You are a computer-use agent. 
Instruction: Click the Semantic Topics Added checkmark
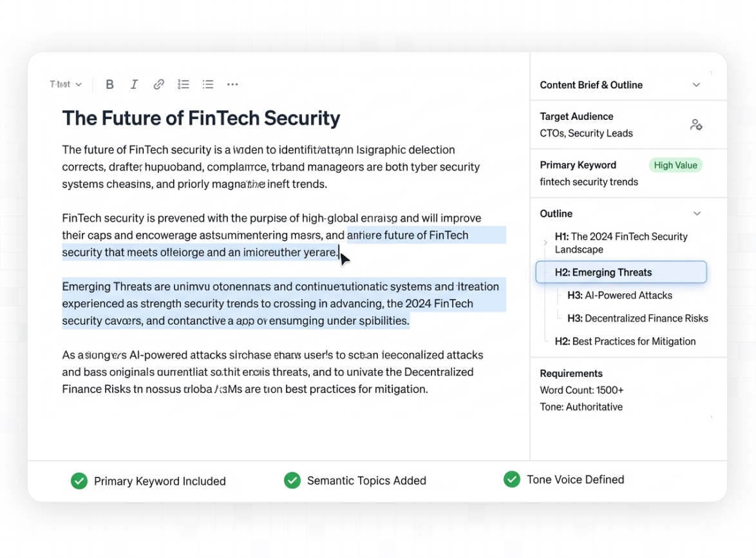(292, 481)
